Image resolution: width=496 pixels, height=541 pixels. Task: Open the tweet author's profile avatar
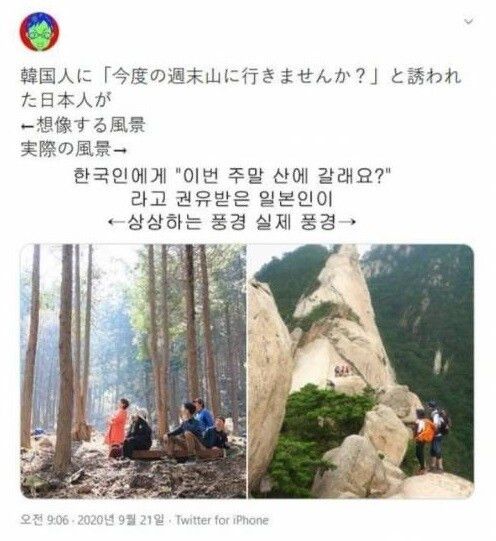(x=39, y=31)
